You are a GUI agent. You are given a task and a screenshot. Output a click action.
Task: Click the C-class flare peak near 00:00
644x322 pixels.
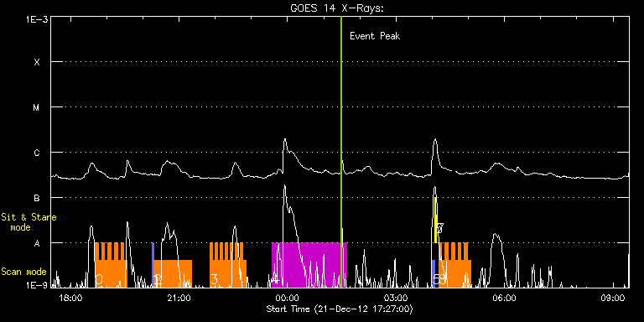tap(284, 141)
